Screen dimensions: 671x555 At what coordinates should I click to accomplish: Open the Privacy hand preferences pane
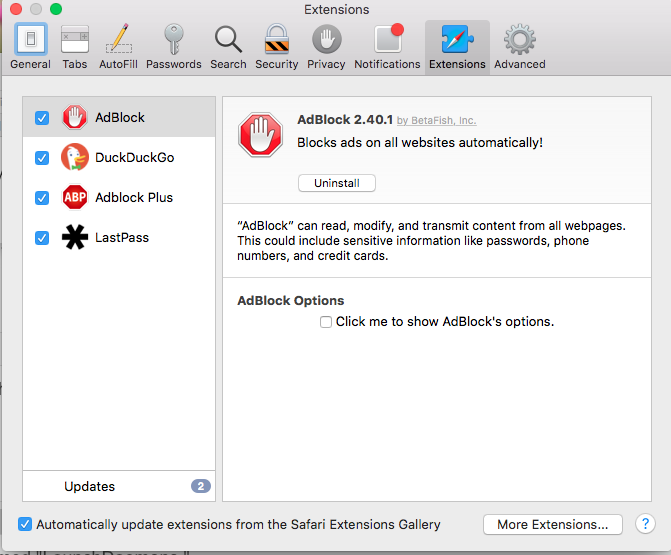tap(326, 47)
